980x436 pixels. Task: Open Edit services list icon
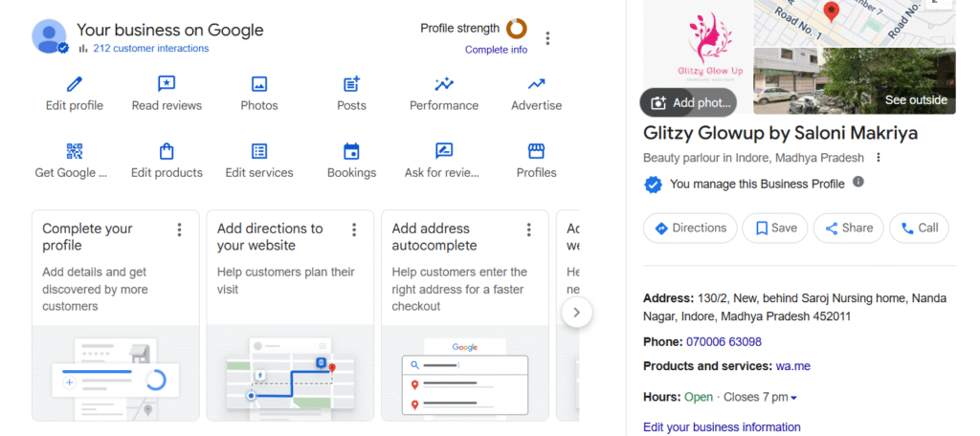[258, 151]
